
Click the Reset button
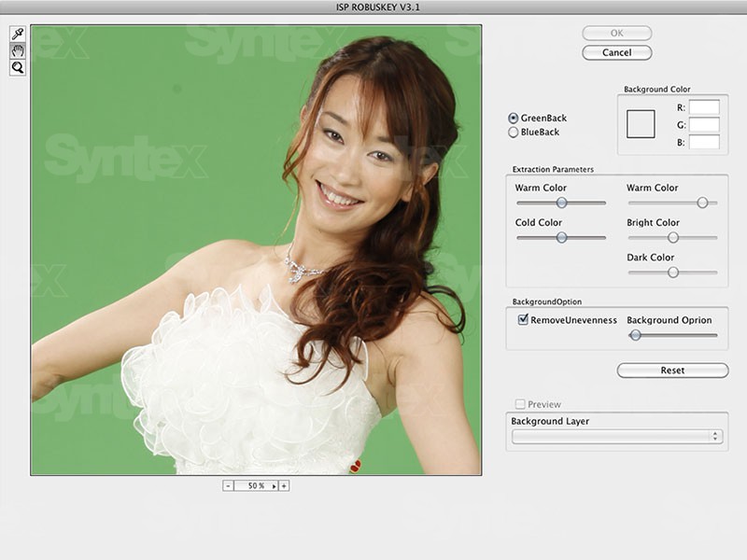point(672,371)
